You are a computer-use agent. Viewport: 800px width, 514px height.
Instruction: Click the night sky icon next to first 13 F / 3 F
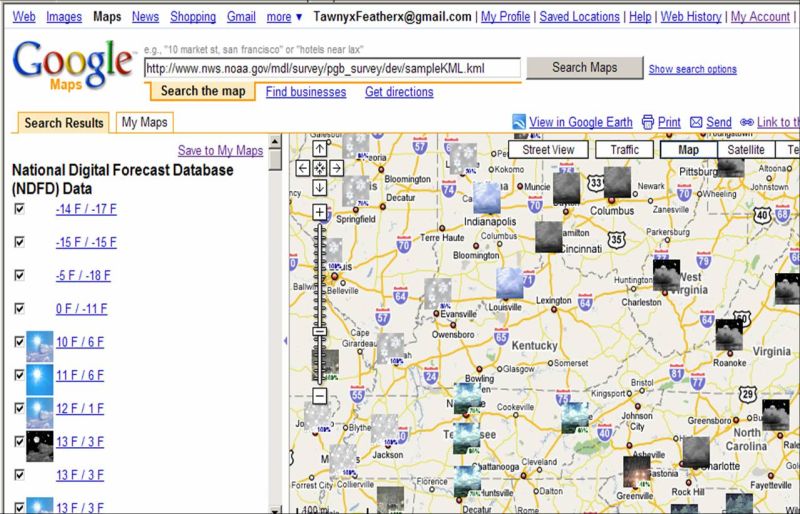click(40, 446)
